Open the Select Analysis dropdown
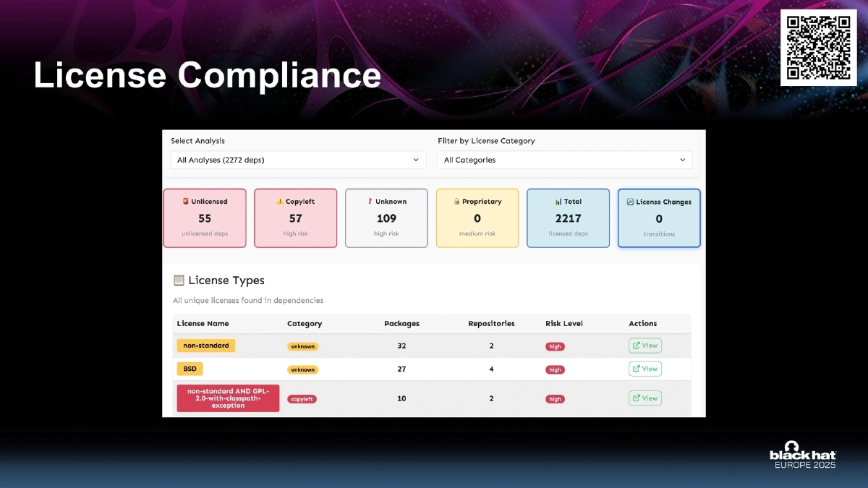The width and height of the screenshot is (868, 488). tap(298, 160)
